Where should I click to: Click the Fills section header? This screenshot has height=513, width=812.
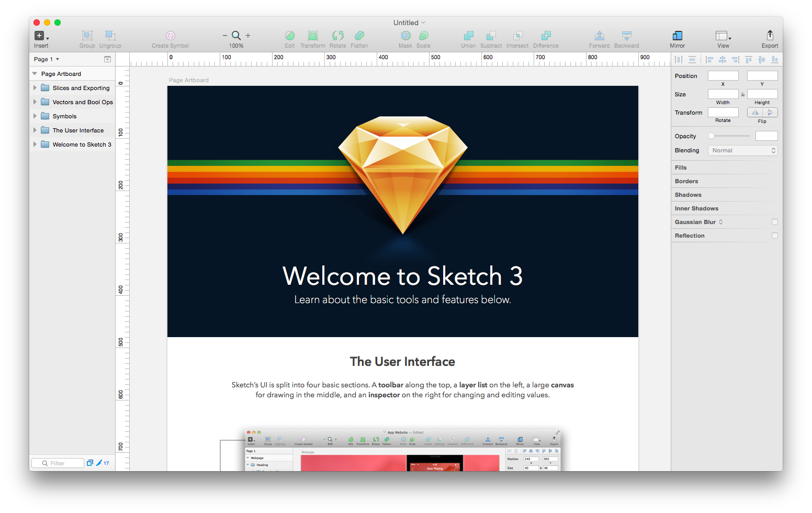pos(681,168)
